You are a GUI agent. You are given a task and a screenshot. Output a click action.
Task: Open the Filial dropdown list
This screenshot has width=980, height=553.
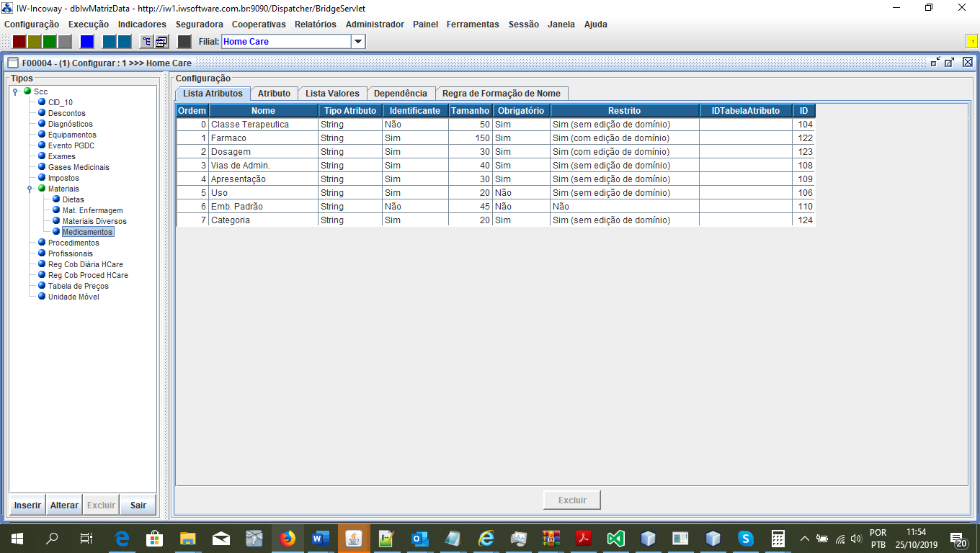358,42
